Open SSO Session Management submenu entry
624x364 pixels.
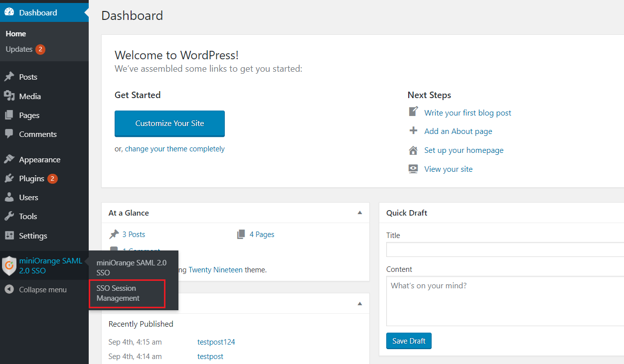(126, 293)
